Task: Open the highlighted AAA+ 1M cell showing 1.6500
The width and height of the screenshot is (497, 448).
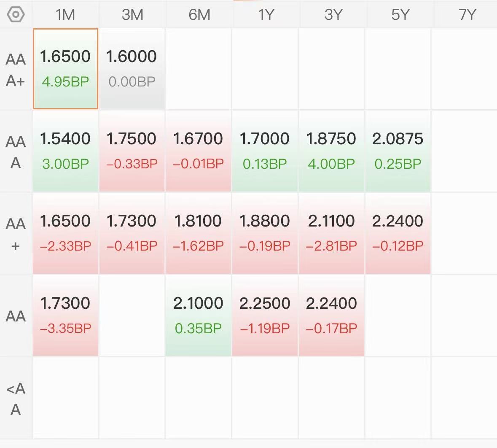Action: (65, 69)
